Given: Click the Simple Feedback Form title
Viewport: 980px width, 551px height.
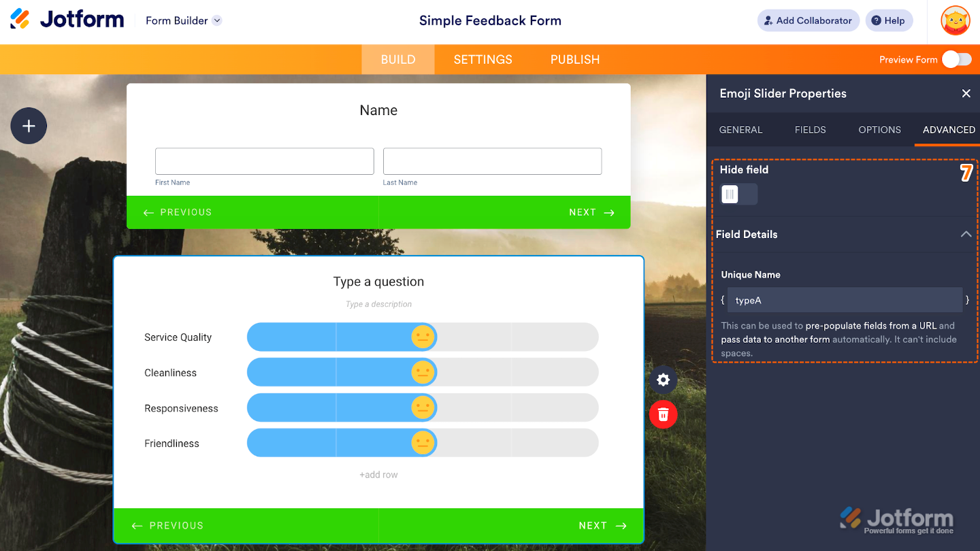Looking at the screenshot, I should (x=490, y=20).
